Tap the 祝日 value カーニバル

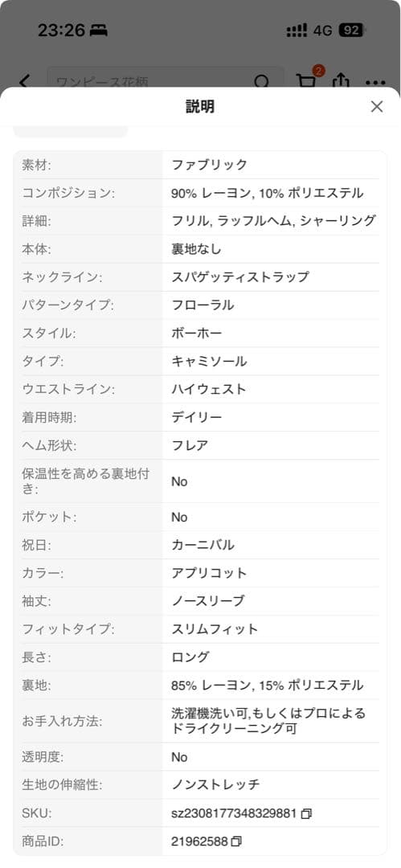(x=203, y=545)
